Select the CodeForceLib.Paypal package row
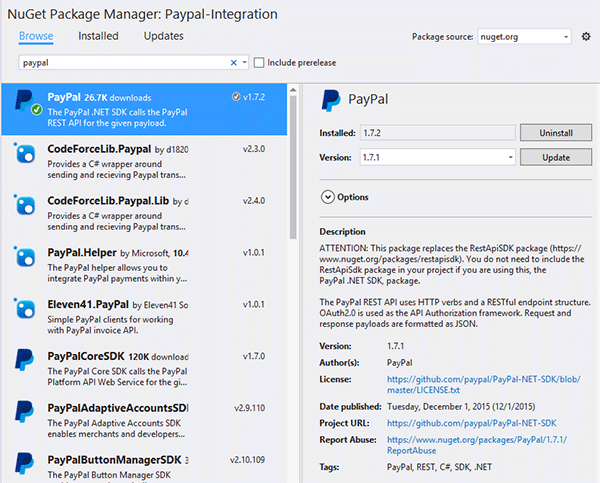The image size is (600, 483). tap(144, 161)
